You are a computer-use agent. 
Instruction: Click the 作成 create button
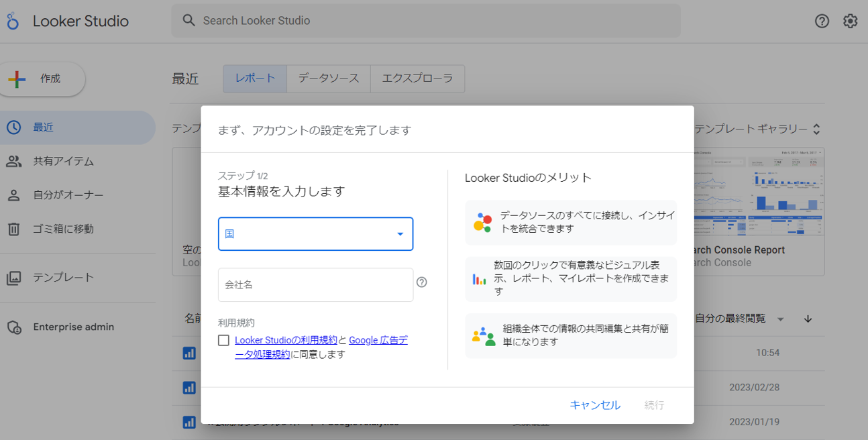point(43,79)
